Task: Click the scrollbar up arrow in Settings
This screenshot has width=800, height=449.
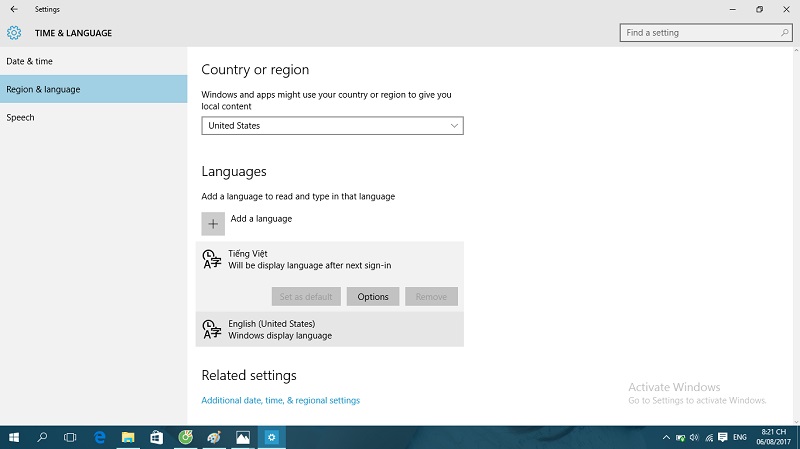Action: [796, 51]
